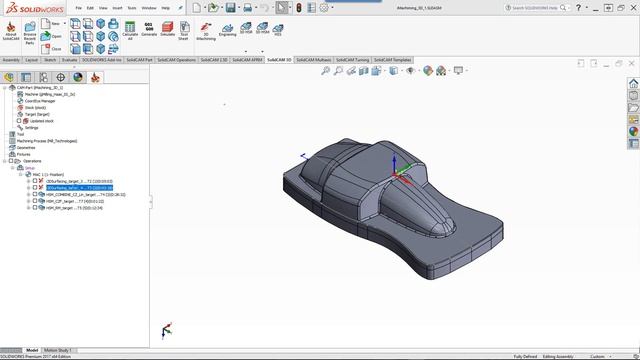Click the Open button in the SolidCAM ribbon
The image size is (640, 360).
51,36
